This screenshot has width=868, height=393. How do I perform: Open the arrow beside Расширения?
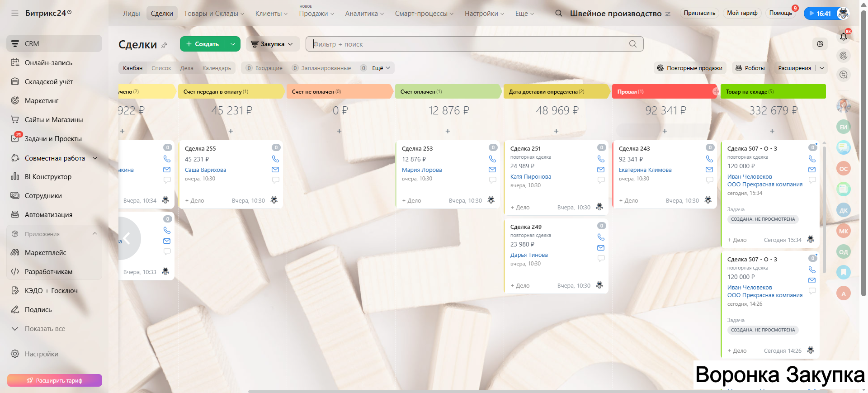click(x=822, y=68)
